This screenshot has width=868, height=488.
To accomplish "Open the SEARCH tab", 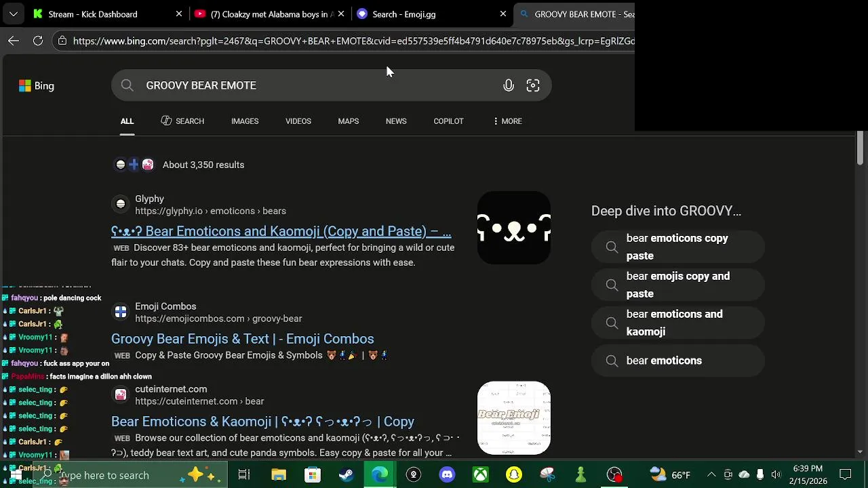I will pos(182,121).
